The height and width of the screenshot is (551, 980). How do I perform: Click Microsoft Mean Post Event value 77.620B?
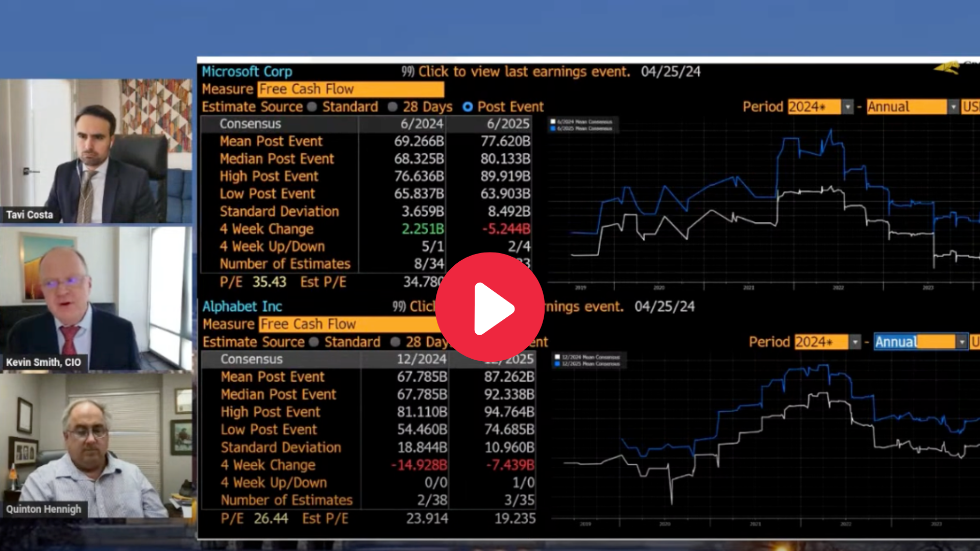(505, 141)
